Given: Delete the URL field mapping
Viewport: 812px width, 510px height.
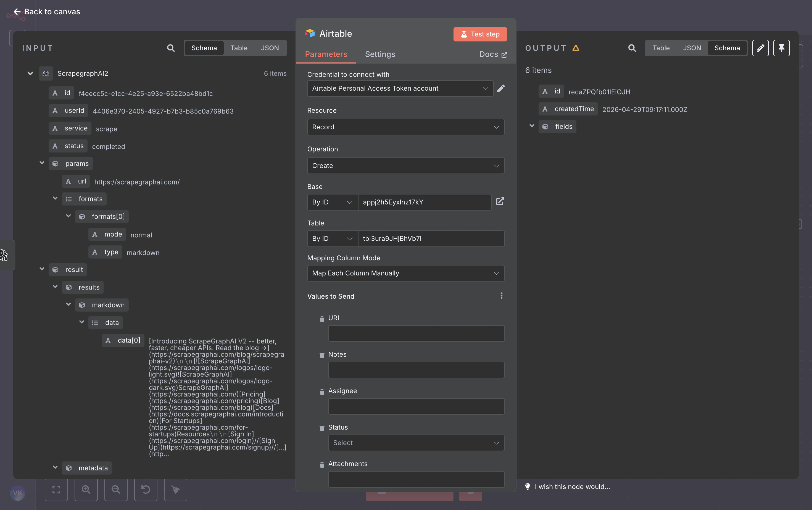Looking at the screenshot, I should pos(322,319).
